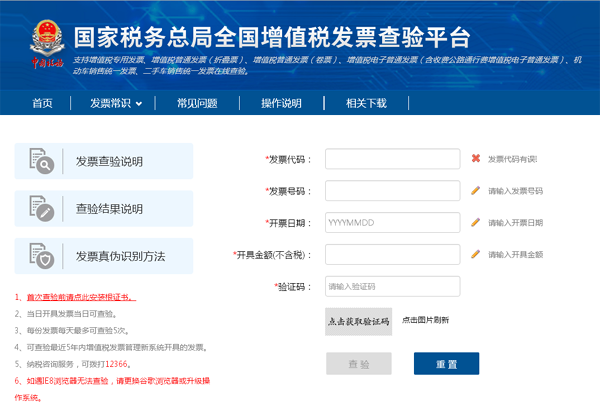600x411 pixels.
Task: Open 操作说明 in the navigation bar
Action: [281, 103]
